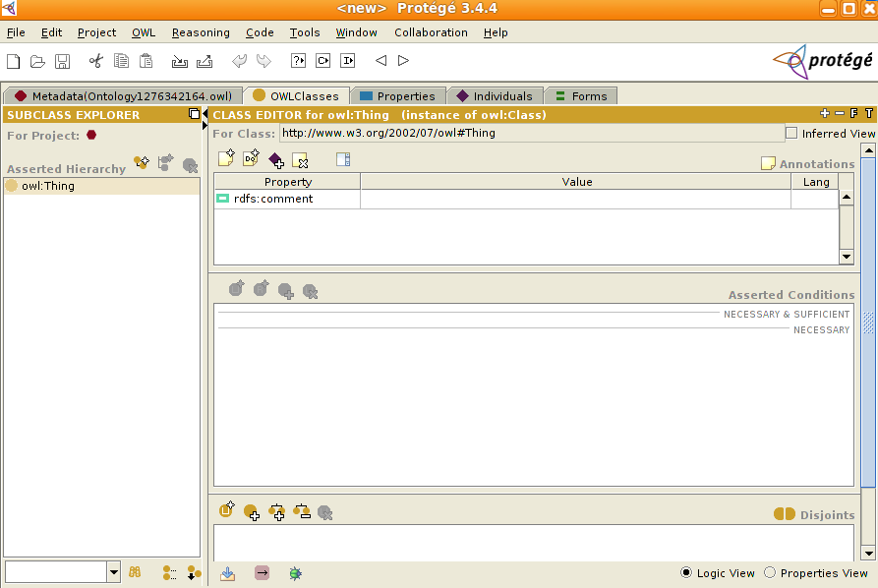This screenshot has height=588, width=878.
Task: Collapse class editor with minus header icon
Action: click(x=840, y=113)
